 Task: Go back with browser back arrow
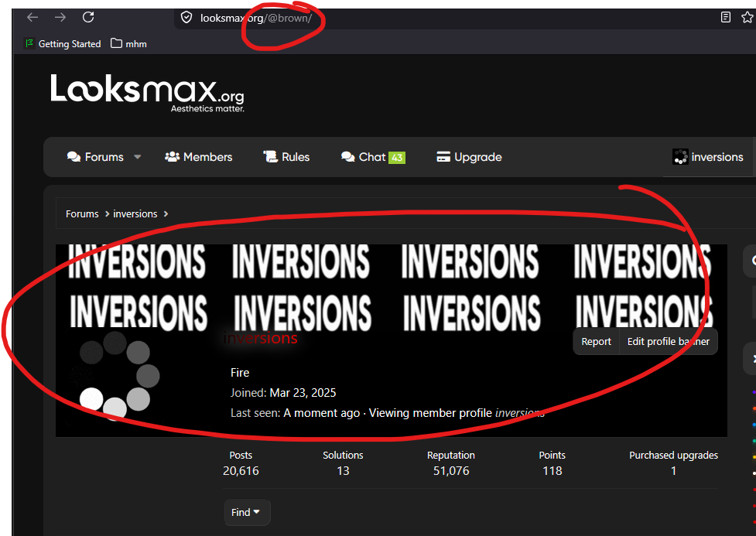click(32, 17)
